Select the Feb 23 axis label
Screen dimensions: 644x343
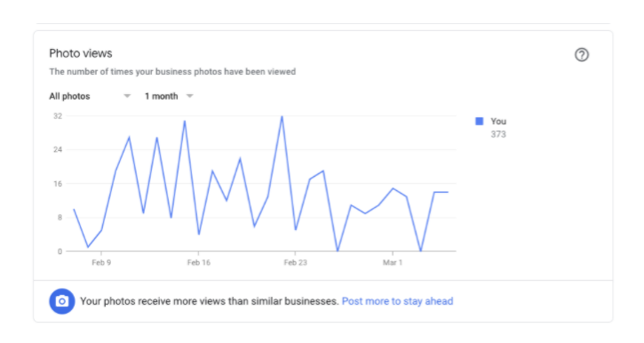point(295,262)
